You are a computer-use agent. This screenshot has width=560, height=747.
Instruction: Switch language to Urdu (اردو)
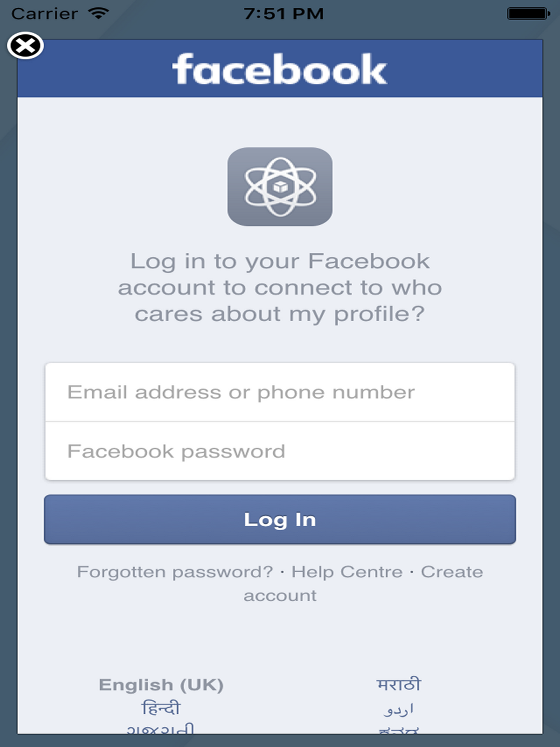tap(399, 709)
